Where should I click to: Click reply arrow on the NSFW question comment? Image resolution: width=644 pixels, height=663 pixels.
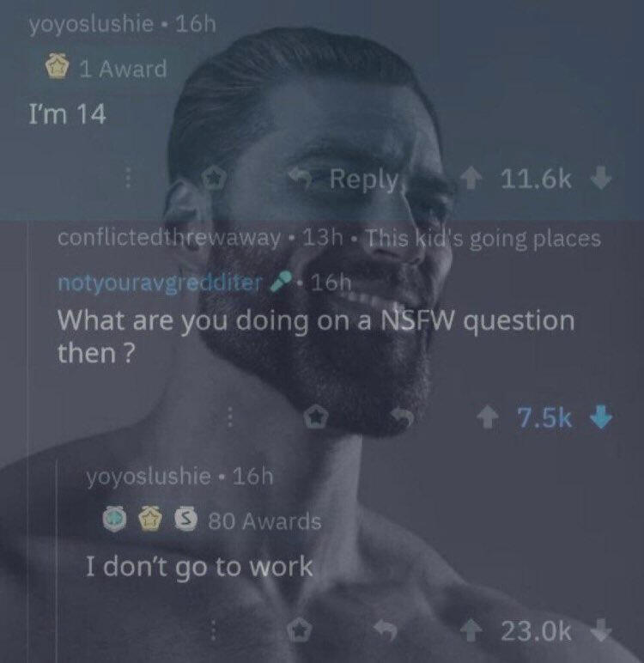click(402, 417)
